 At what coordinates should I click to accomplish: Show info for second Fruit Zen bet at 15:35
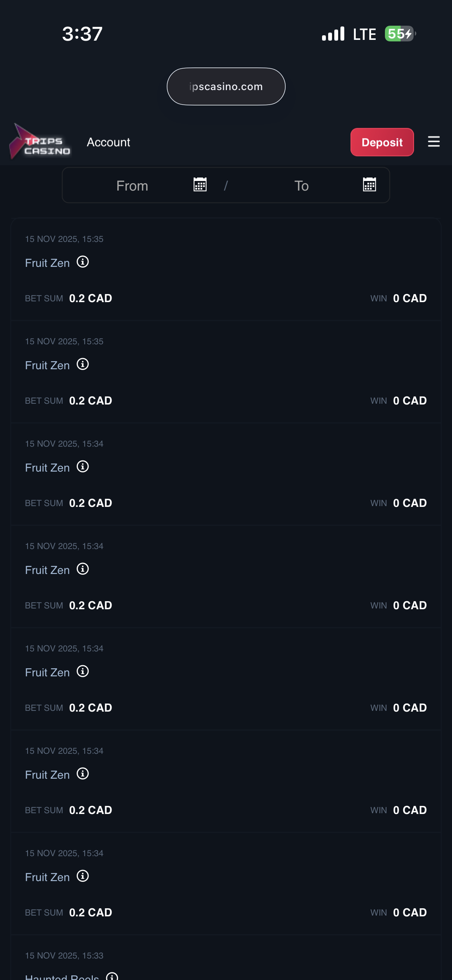point(83,364)
